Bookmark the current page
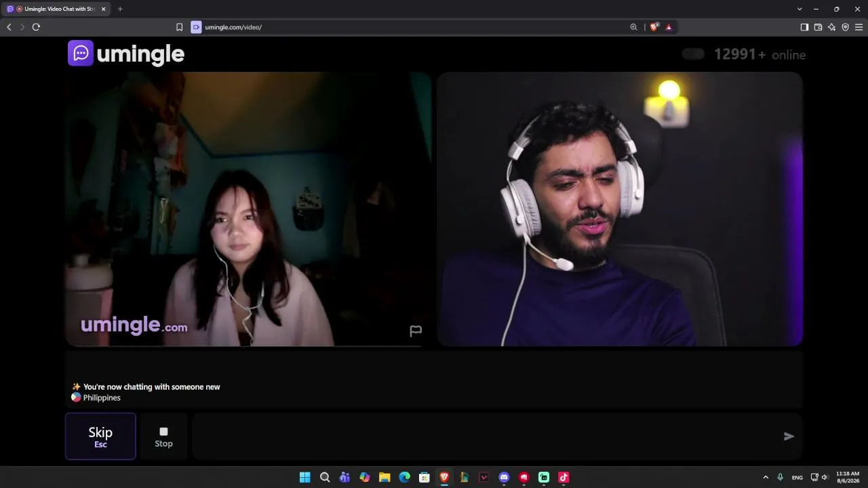 179,27
